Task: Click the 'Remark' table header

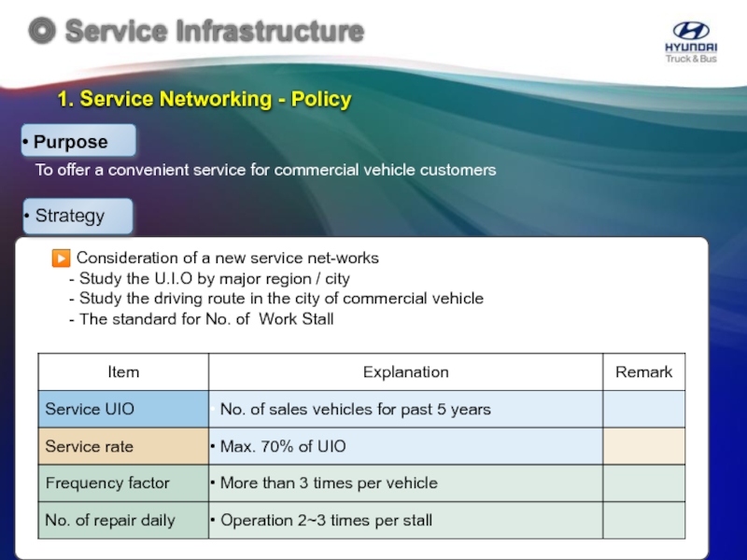Action: click(644, 371)
